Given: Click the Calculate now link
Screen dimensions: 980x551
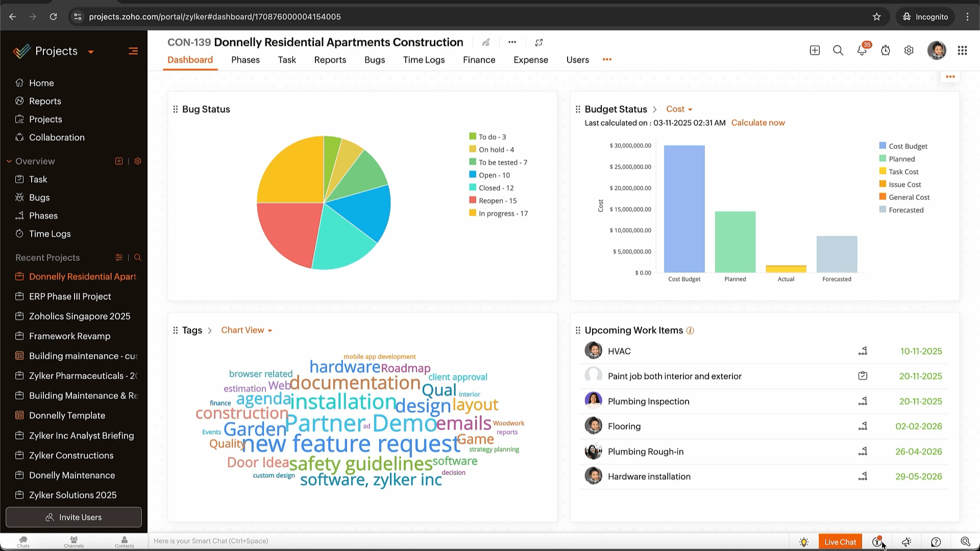Looking at the screenshot, I should [758, 123].
